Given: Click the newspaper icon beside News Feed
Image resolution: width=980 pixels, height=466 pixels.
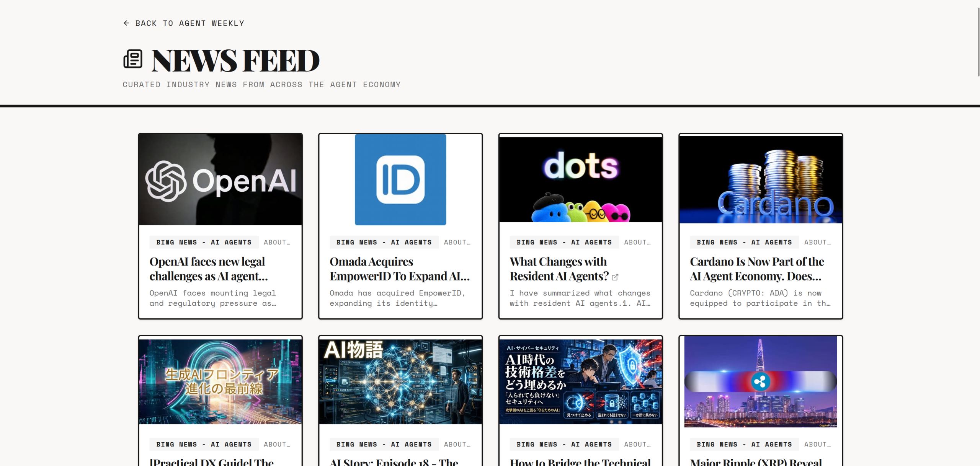Looking at the screenshot, I should click(x=133, y=59).
